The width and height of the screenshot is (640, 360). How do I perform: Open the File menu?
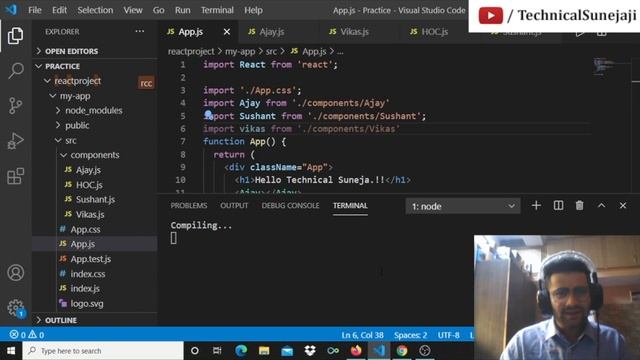coord(35,10)
